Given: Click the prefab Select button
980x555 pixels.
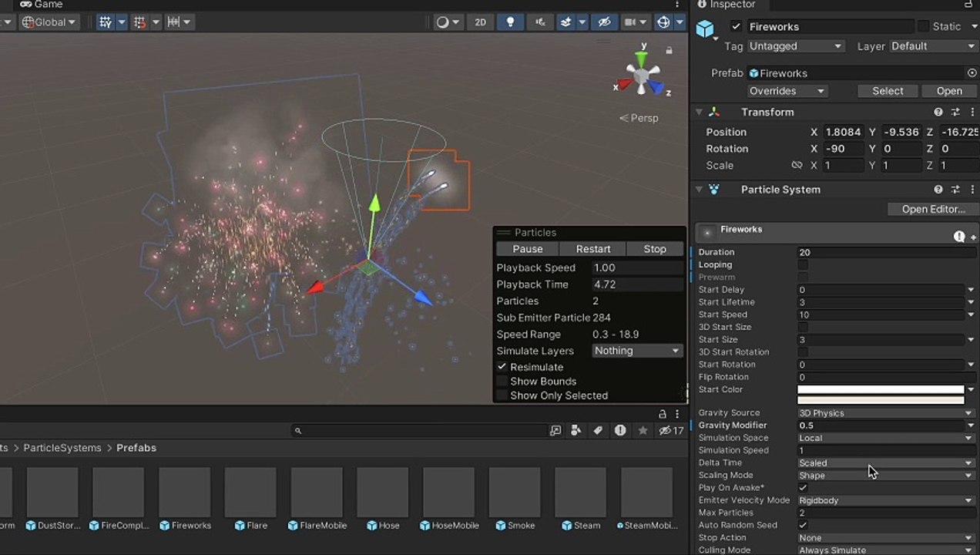Looking at the screenshot, I should pos(888,91).
